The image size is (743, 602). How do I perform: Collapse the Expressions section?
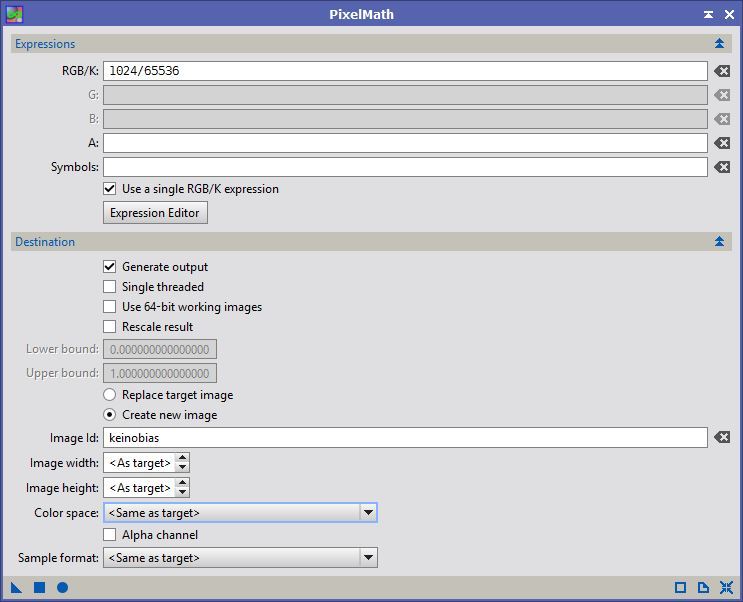tap(719, 44)
